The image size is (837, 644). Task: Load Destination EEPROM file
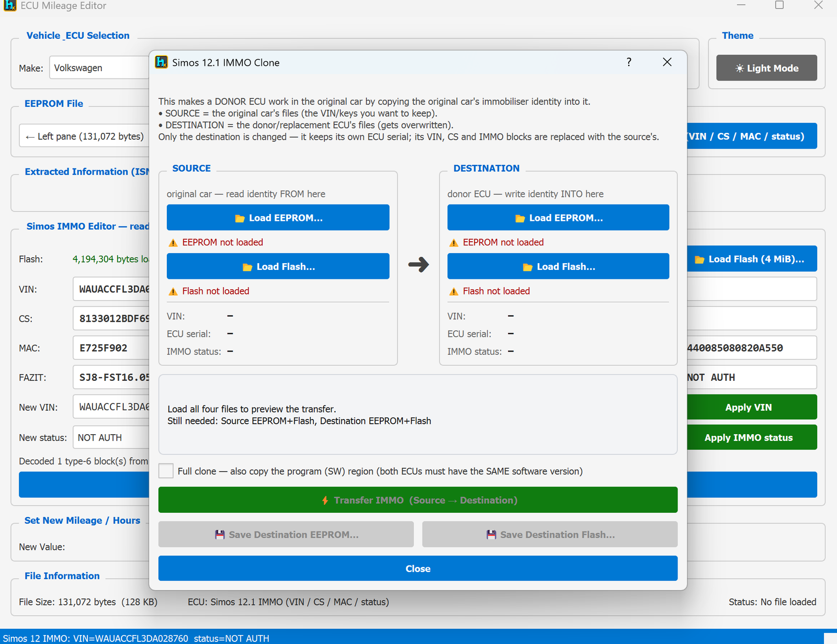[x=558, y=218]
